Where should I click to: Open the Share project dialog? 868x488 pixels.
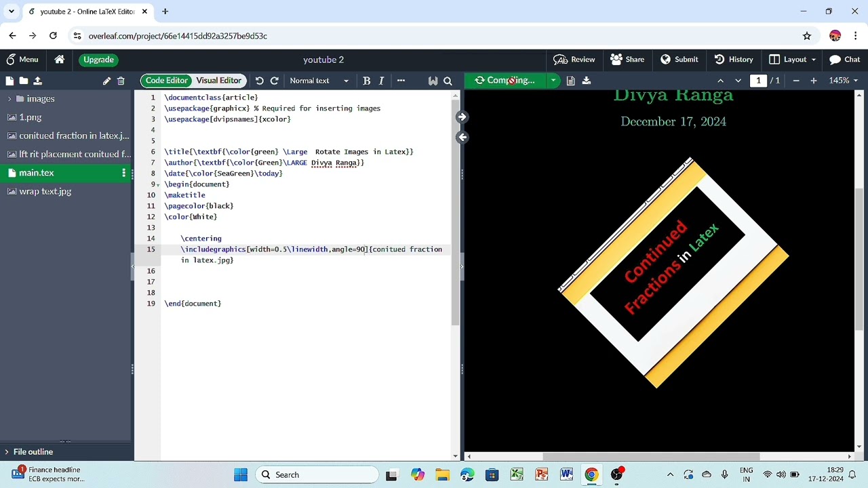(627, 60)
